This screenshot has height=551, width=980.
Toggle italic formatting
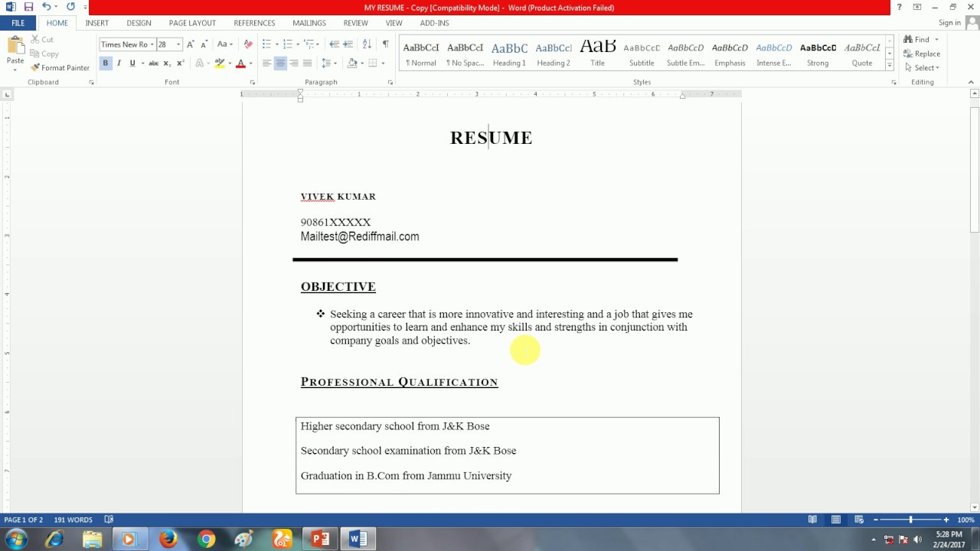coord(119,62)
